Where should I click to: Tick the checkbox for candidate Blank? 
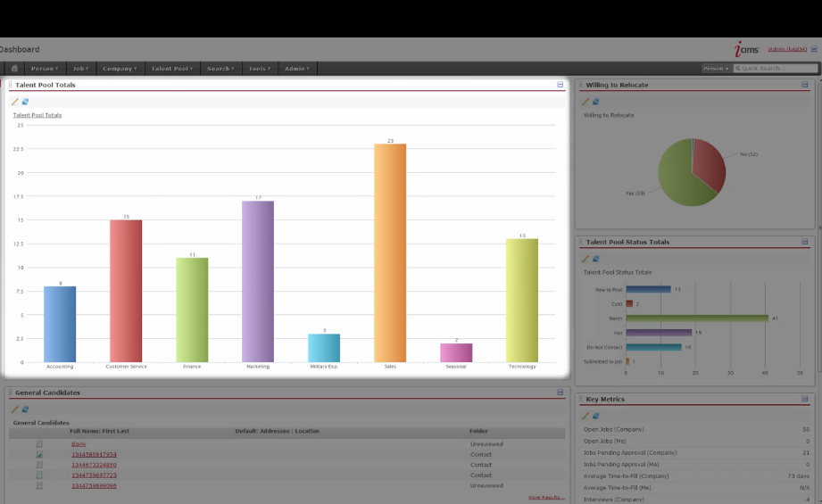[39, 443]
